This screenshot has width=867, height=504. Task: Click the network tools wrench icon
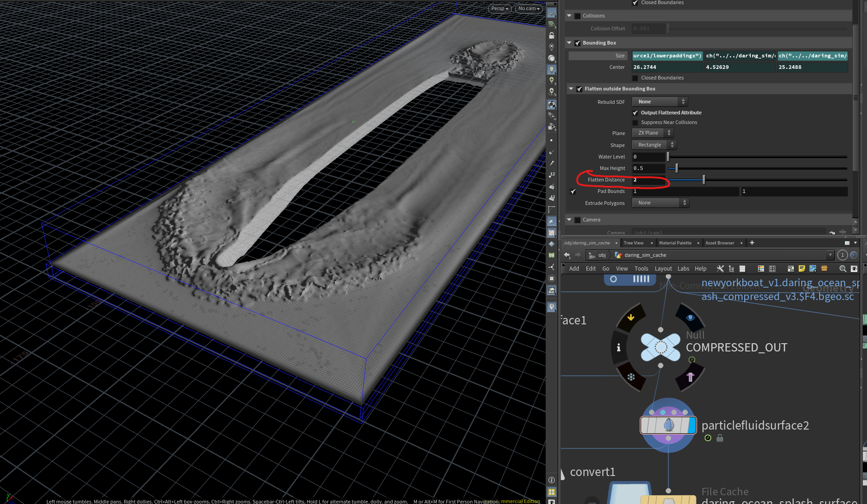pos(720,269)
